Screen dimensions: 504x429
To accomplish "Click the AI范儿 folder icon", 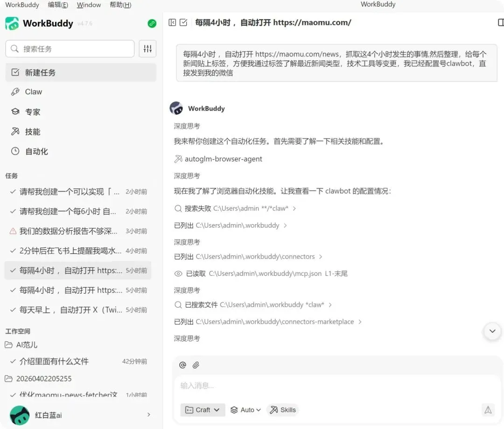I will click(x=9, y=345).
